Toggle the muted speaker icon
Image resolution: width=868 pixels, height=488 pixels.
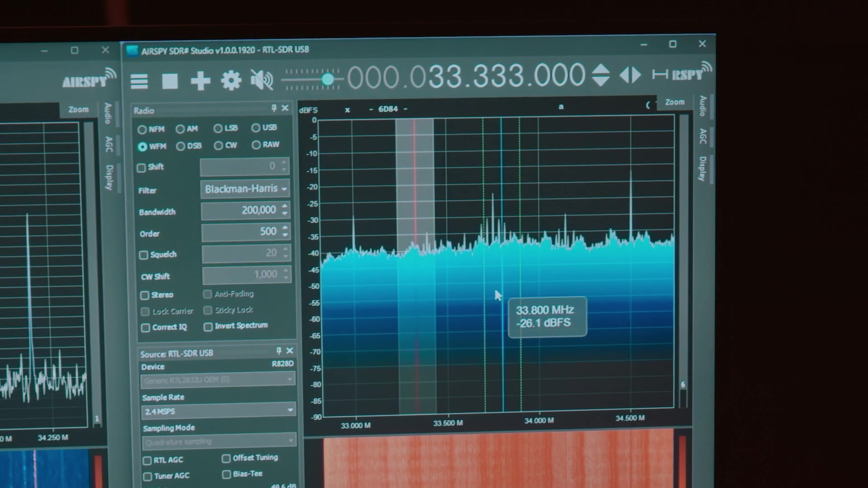point(262,80)
